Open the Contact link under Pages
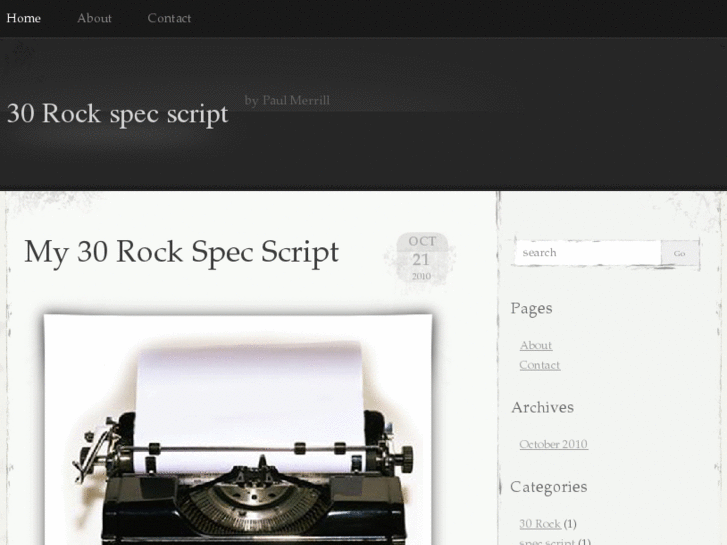The image size is (727, 545). [x=540, y=365]
